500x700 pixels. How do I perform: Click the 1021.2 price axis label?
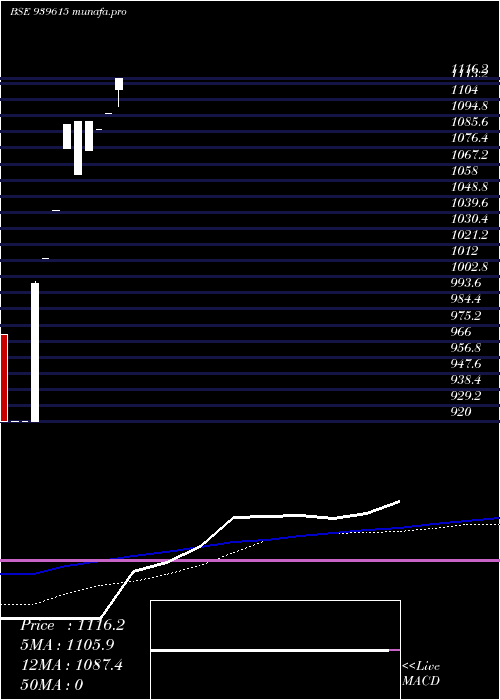469,235
